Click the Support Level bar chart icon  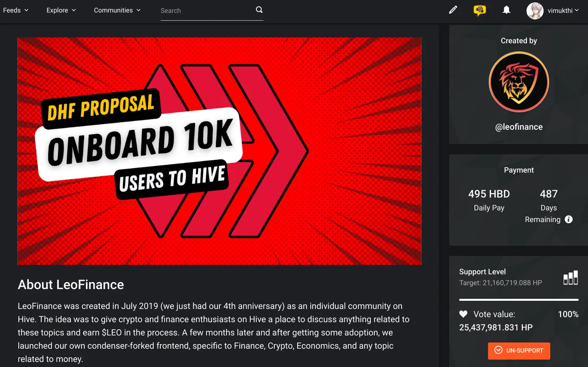571,278
